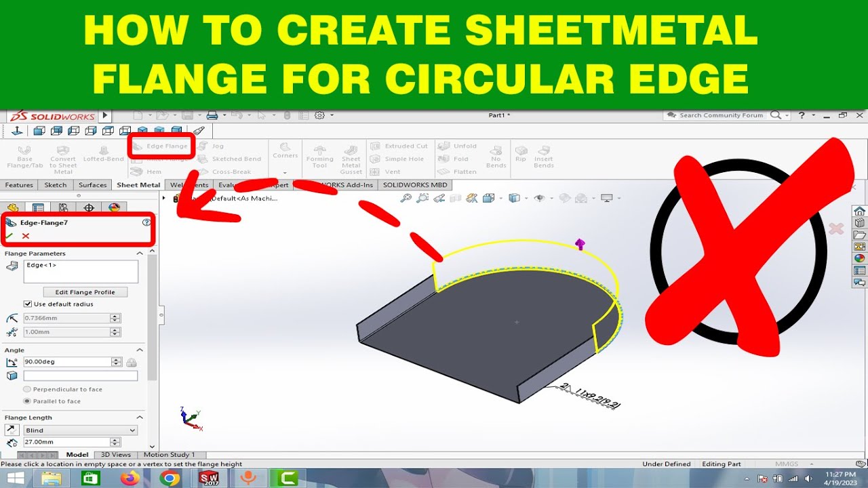Toggle Use default radius checkbox
Image resolution: width=868 pixels, height=488 pixels.
pyautogui.click(x=28, y=304)
